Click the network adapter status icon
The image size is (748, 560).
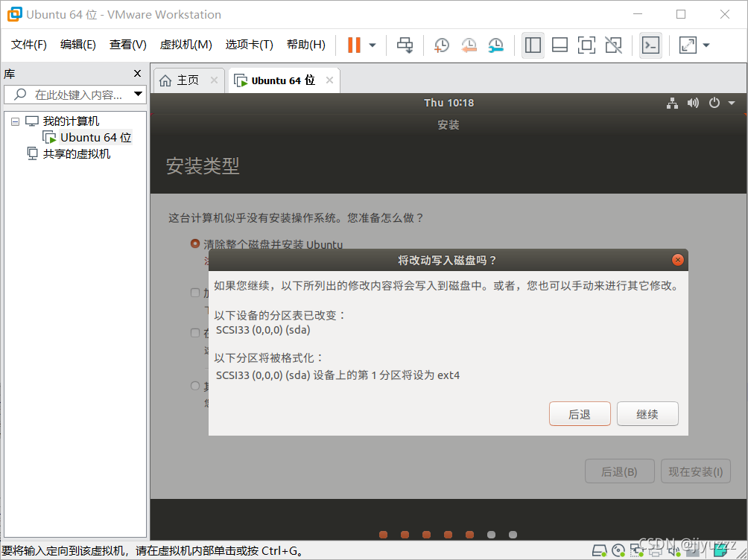click(638, 550)
